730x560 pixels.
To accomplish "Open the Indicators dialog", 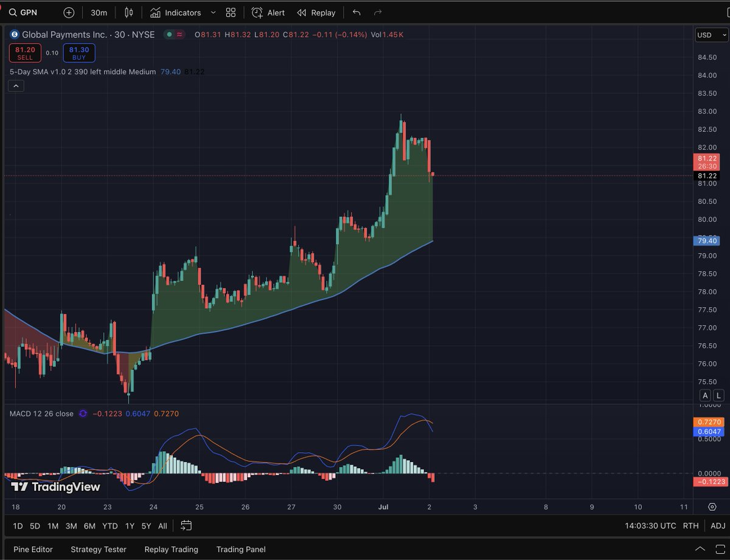I will point(175,12).
